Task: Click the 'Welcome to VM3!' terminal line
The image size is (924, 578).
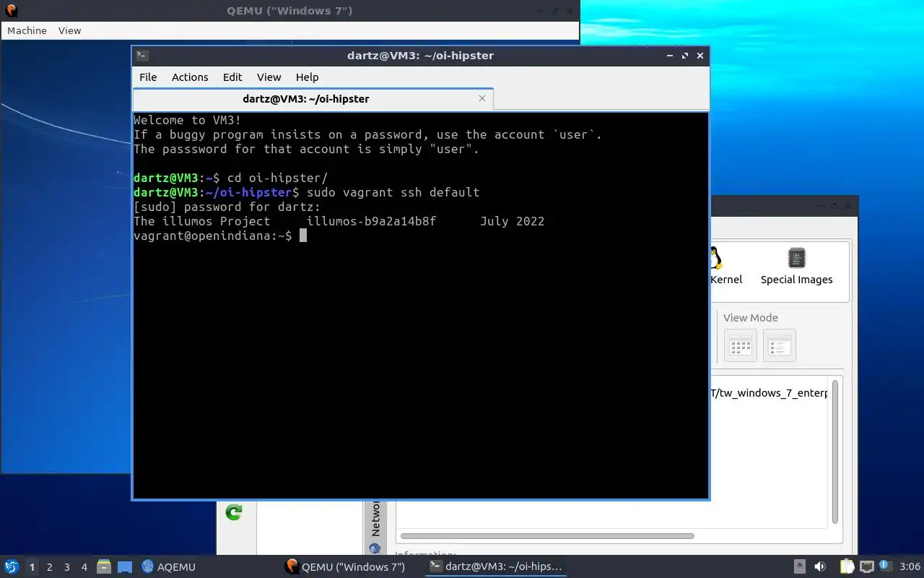Action: (x=187, y=120)
